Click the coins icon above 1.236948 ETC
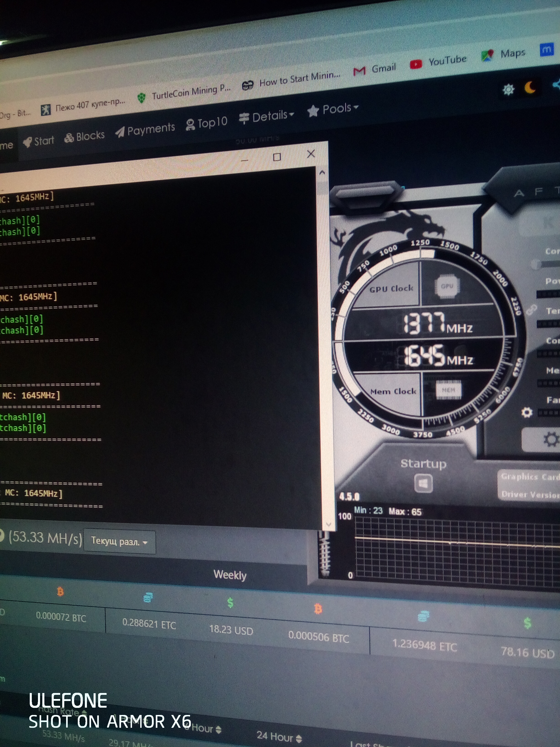 pos(423,616)
